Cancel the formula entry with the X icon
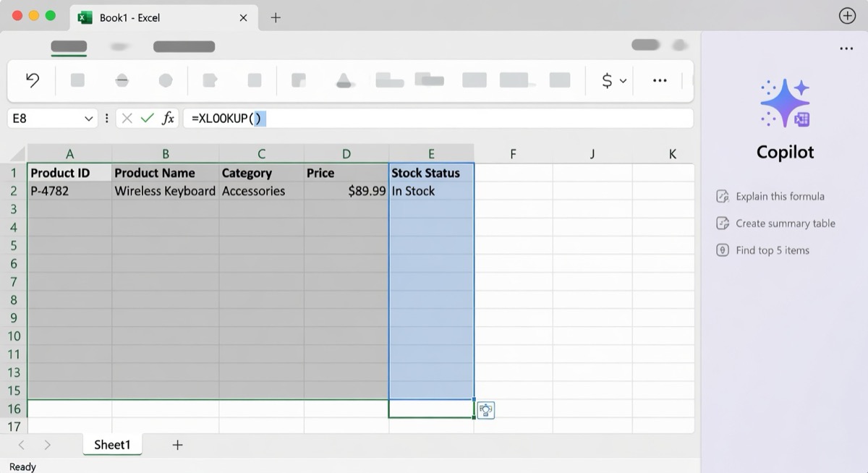This screenshot has width=868, height=473. coord(127,119)
